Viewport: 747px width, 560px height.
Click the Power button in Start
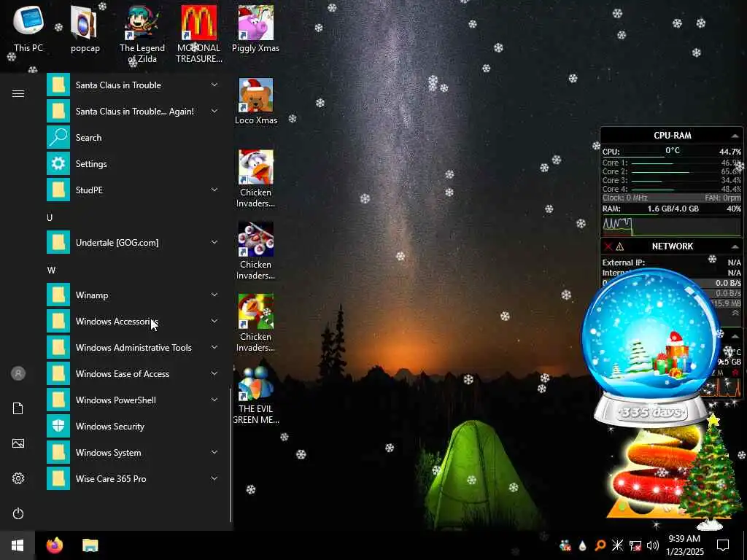(x=18, y=514)
